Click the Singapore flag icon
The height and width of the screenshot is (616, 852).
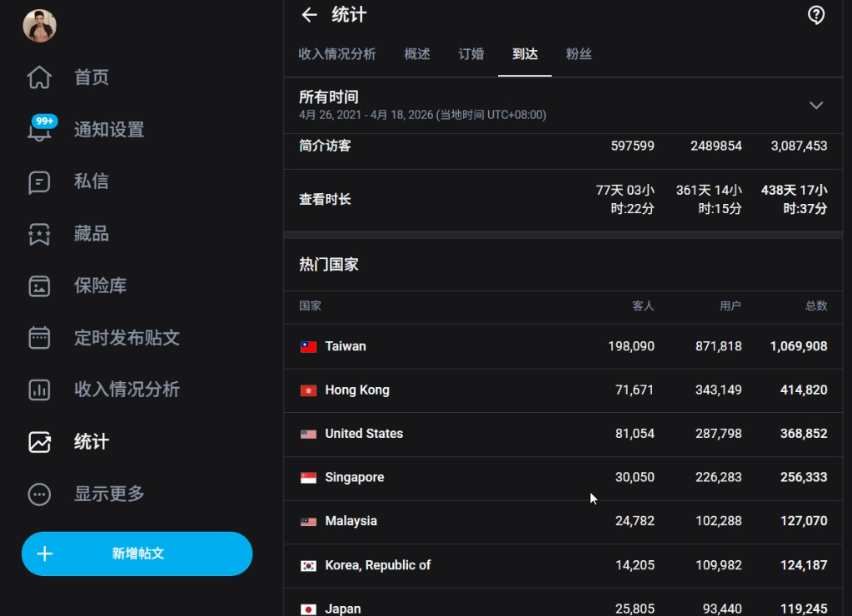[x=309, y=478]
